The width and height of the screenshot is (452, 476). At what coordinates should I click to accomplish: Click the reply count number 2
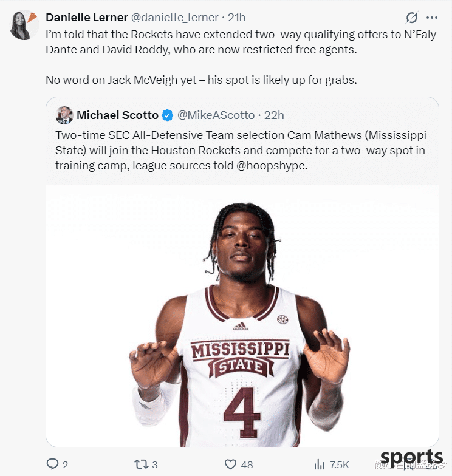tap(66, 465)
